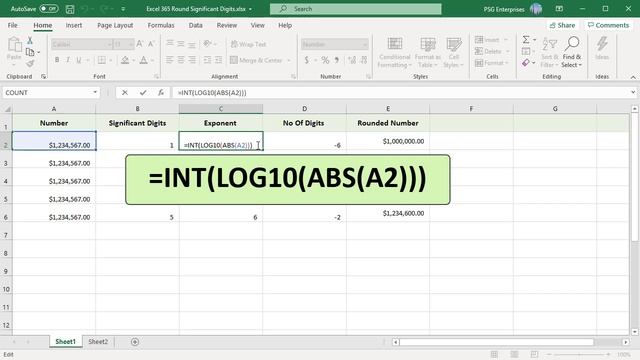Viewport: 640px width, 360px height.
Task: Open the View tab
Action: pyautogui.click(x=258, y=25)
